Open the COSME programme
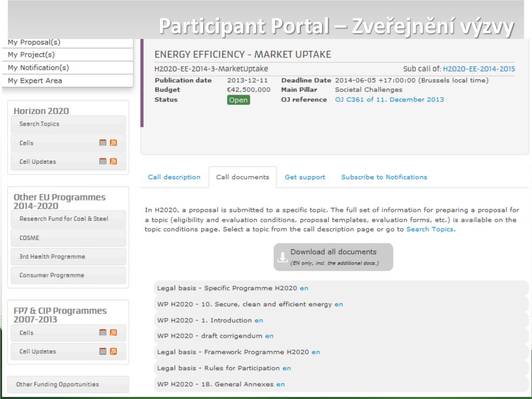Screen dimensions: 532x399 tap(68, 238)
